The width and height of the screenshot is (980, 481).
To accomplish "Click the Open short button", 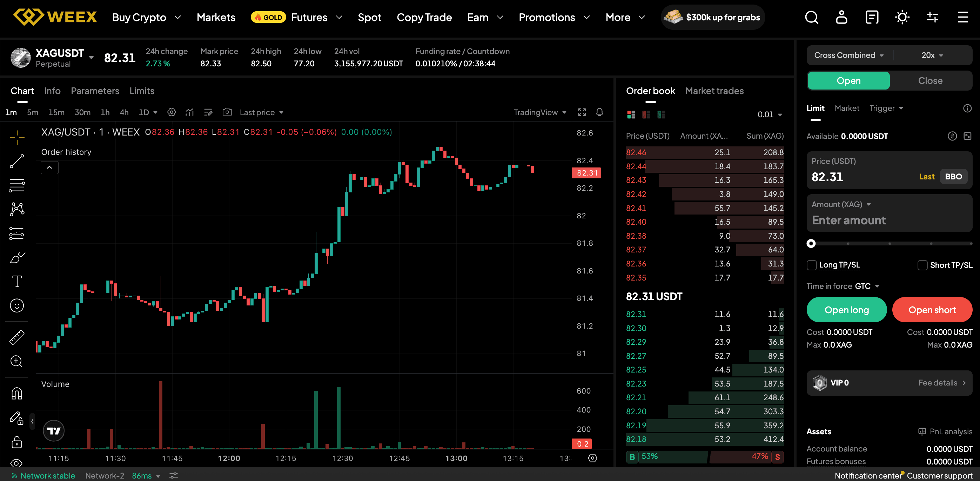I will click(x=932, y=310).
